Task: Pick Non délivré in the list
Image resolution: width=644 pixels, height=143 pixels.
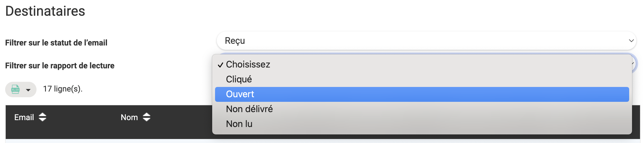Action: click(x=249, y=109)
